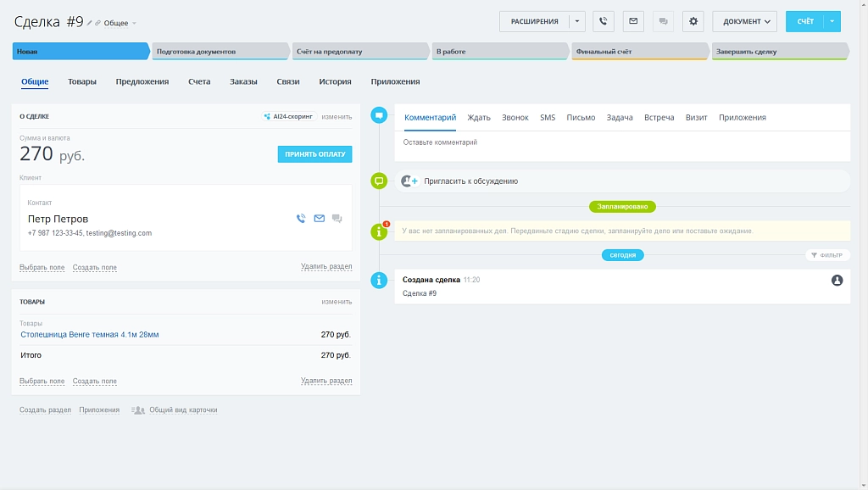Select the Визит timeline tab
This screenshot has height=490, width=868.
697,117
